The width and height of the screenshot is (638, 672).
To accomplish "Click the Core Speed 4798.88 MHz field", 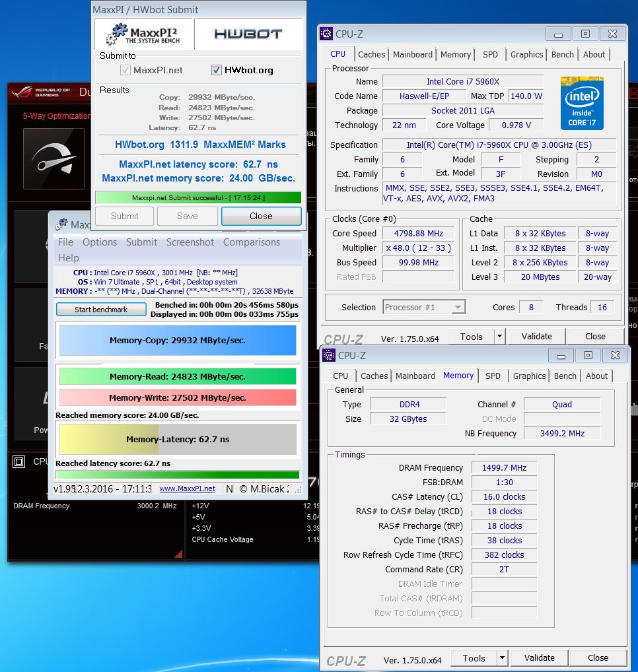I will (x=419, y=234).
